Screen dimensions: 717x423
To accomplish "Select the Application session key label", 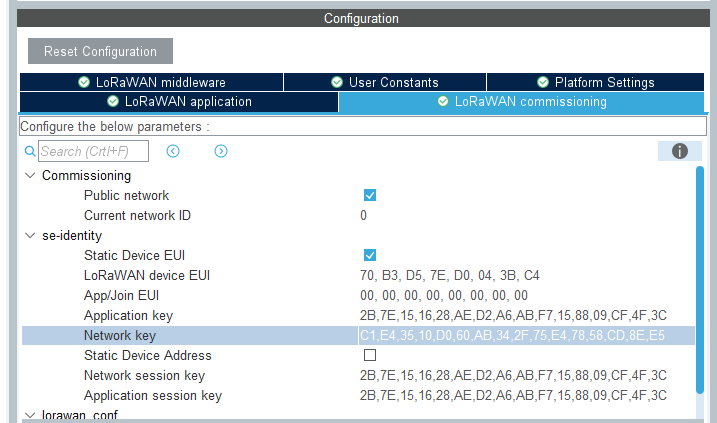I will [153, 395].
